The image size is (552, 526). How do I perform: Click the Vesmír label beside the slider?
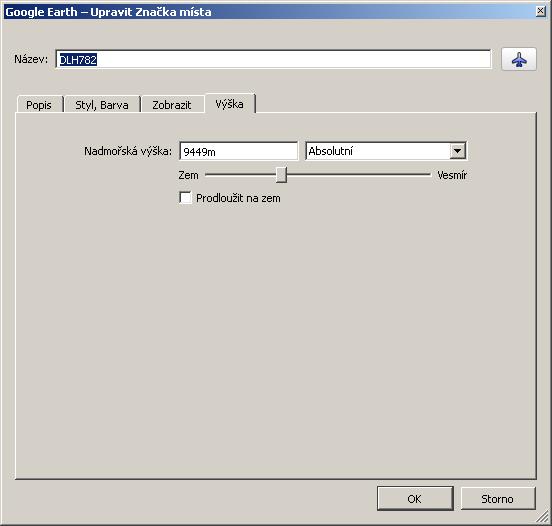pos(452,175)
